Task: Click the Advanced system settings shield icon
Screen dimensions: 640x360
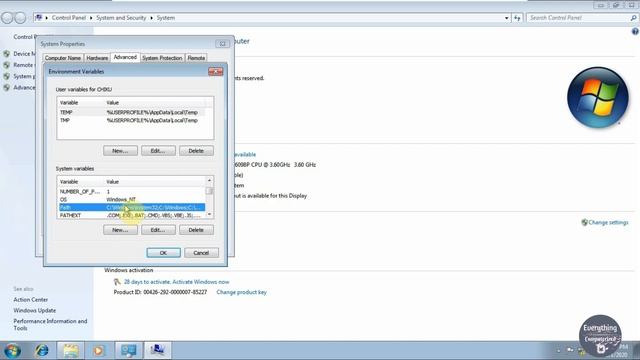Action: tap(7, 87)
